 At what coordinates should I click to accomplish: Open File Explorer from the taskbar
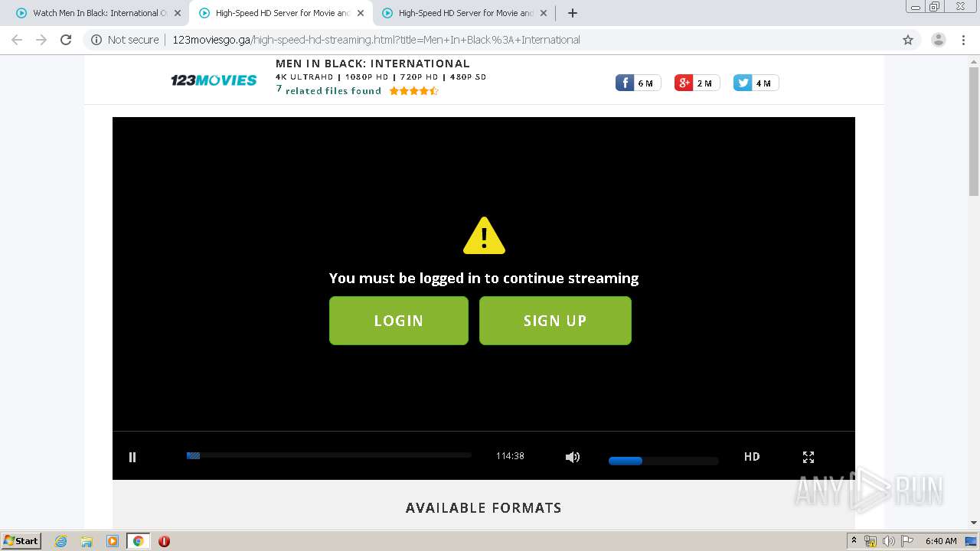pyautogui.click(x=87, y=541)
